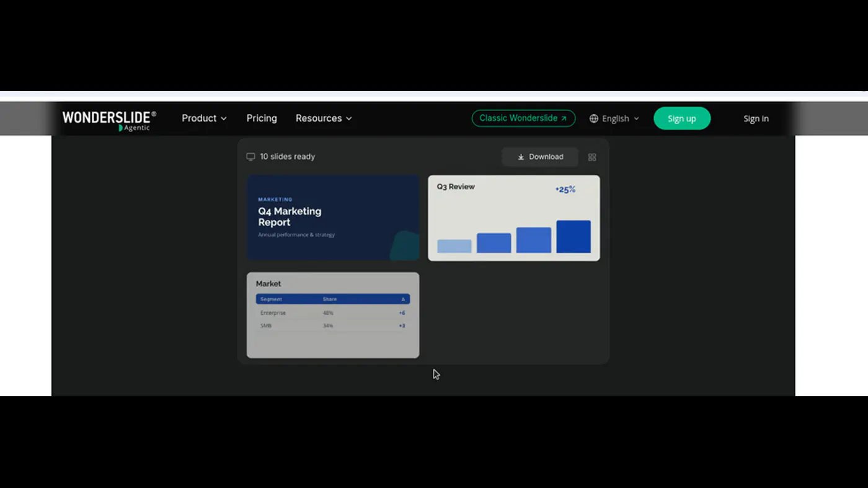Click the tallest dark blue bar in chart

click(573, 236)
